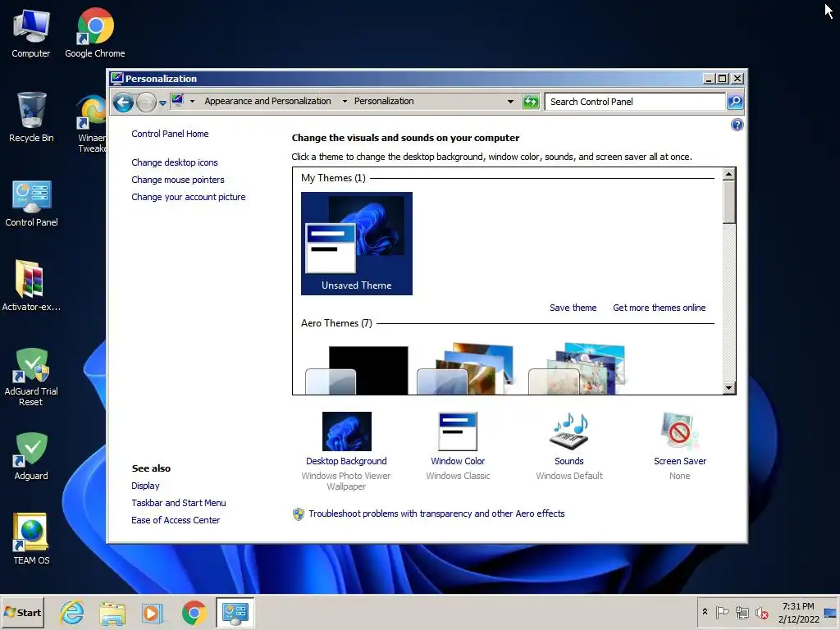Click Appearance and Personalization breadcrumb
Screen dimensions: 840x630
(267, 101)
